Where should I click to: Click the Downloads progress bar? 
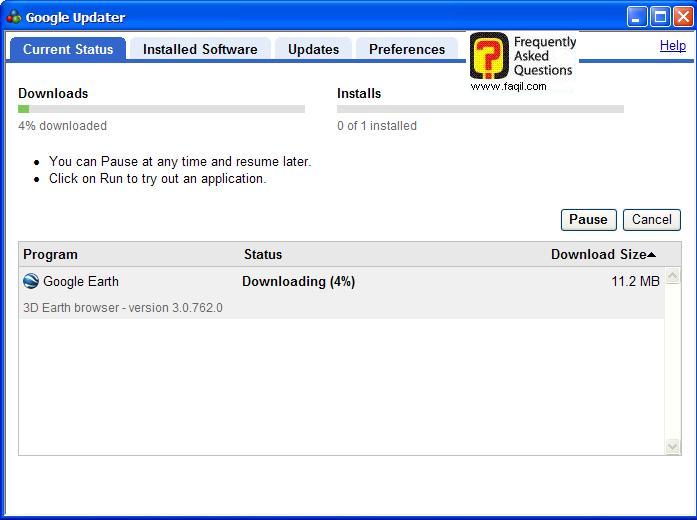click(x=161, y=109)
